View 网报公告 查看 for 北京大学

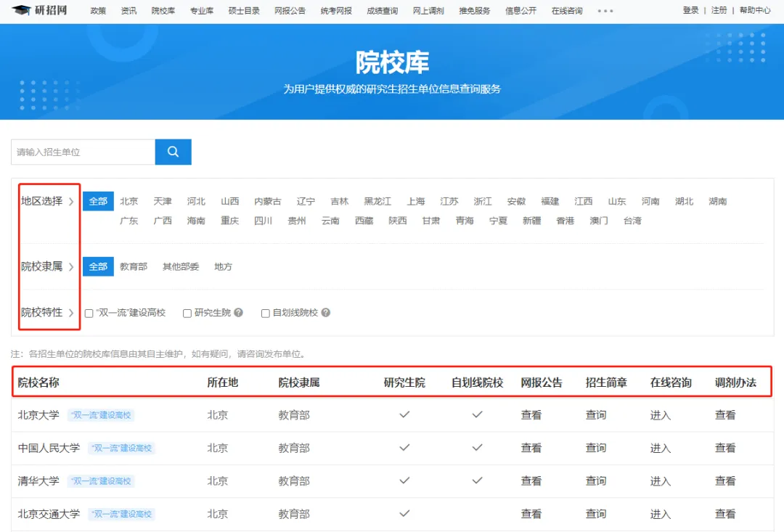[x=531, y=415]
